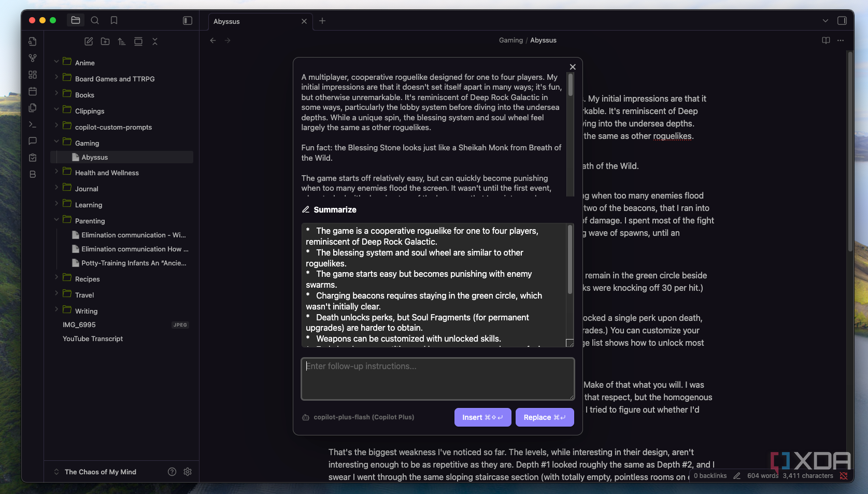868x494 pixels.
Task: Open more options ellipsis menu
Action: point(841,40)
